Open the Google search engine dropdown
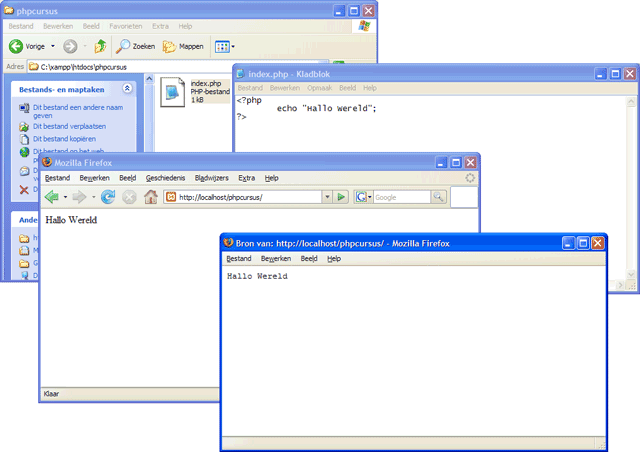 point(370,197)
